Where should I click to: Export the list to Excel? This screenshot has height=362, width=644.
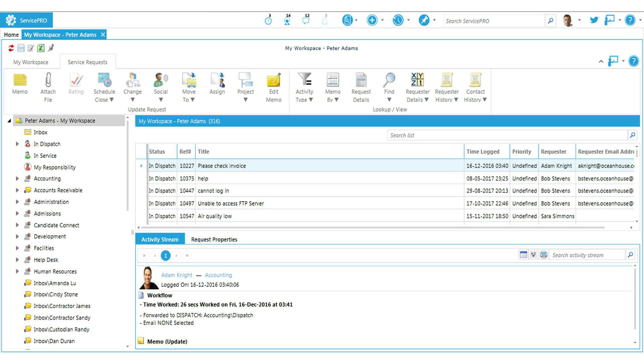coord(40,48)
